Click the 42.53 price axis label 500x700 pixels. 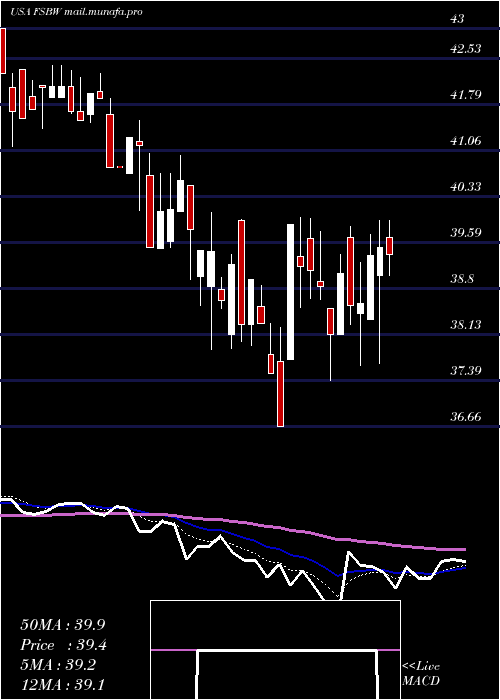pos(466,49)
